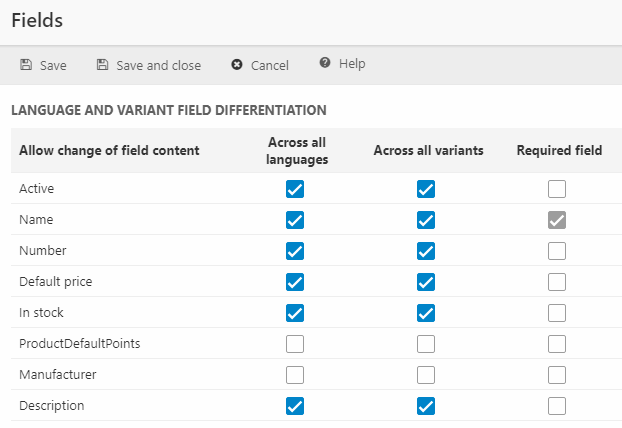Click the Save floppy disk icon

pos(26,65)
